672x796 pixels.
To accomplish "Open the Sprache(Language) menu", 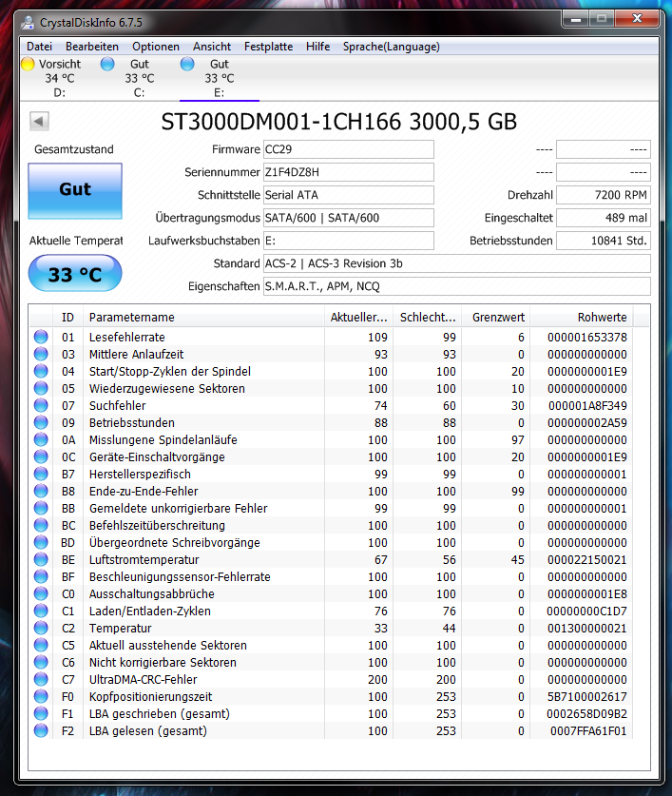I will pos(391,47).
